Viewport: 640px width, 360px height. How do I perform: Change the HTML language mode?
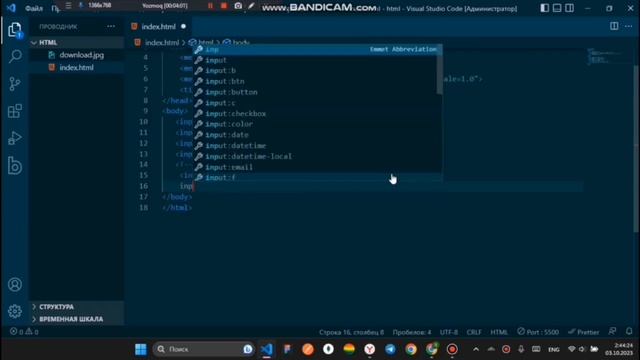click(499, 332)
